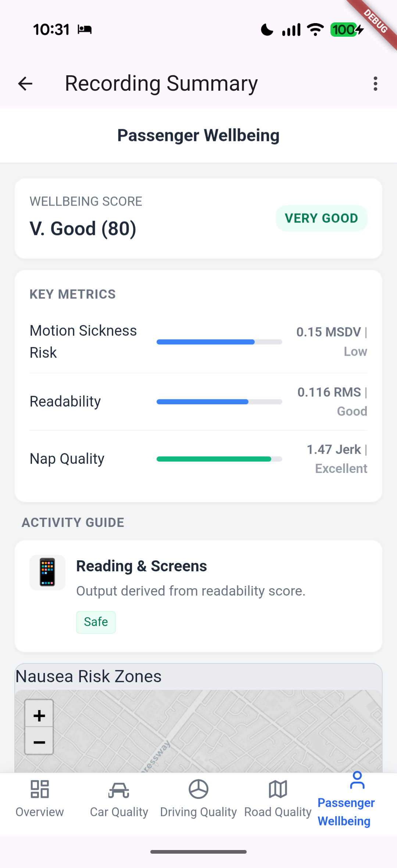Click the Car Quality car icon
This screenshot has height=868, width=397.
point(119,790)
